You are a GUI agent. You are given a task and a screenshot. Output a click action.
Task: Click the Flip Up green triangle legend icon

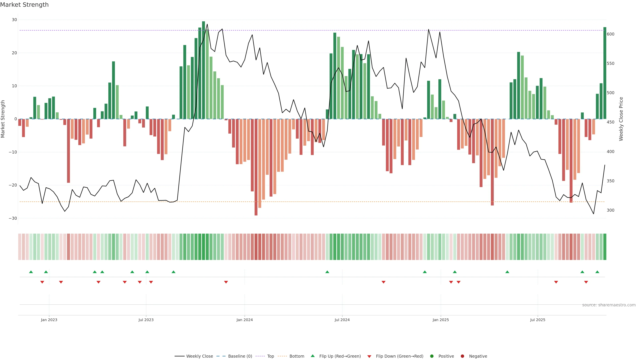click(x=312, y=356)
